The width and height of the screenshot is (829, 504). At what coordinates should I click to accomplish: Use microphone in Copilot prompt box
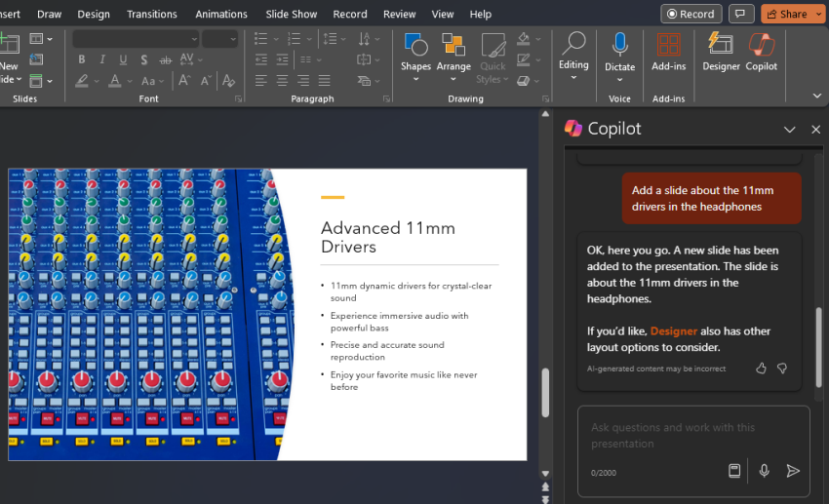point(764,471)
